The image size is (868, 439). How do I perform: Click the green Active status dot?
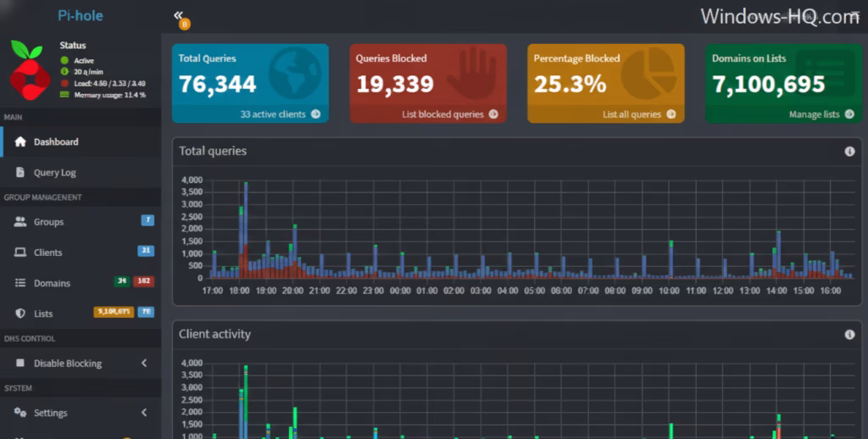(x=64, y=60)
